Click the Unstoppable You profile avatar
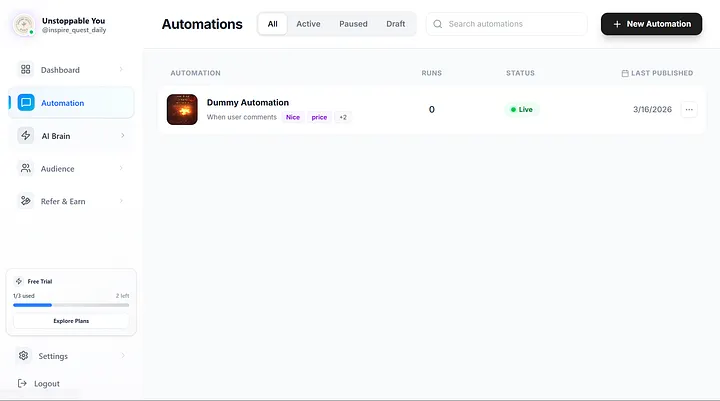 pos(24,24)
